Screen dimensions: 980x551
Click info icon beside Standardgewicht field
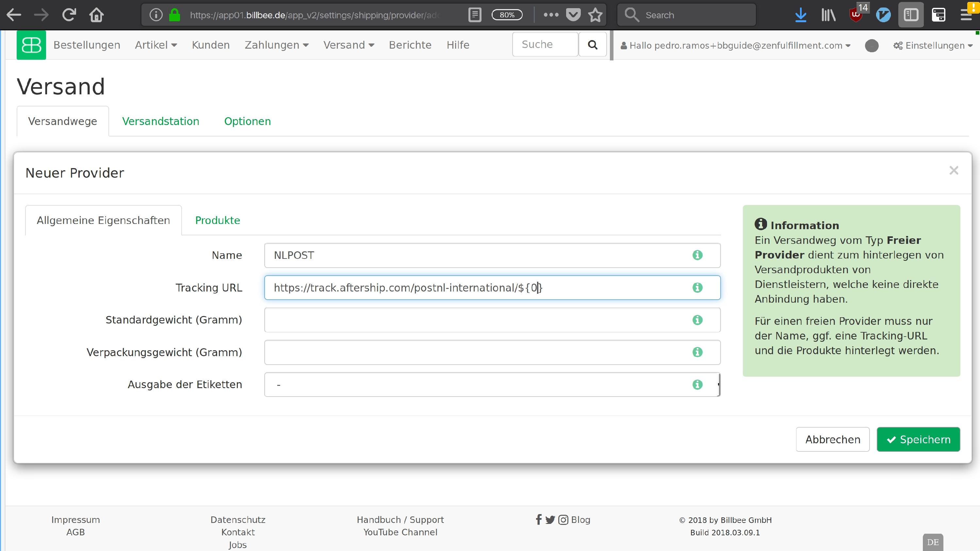697,320
